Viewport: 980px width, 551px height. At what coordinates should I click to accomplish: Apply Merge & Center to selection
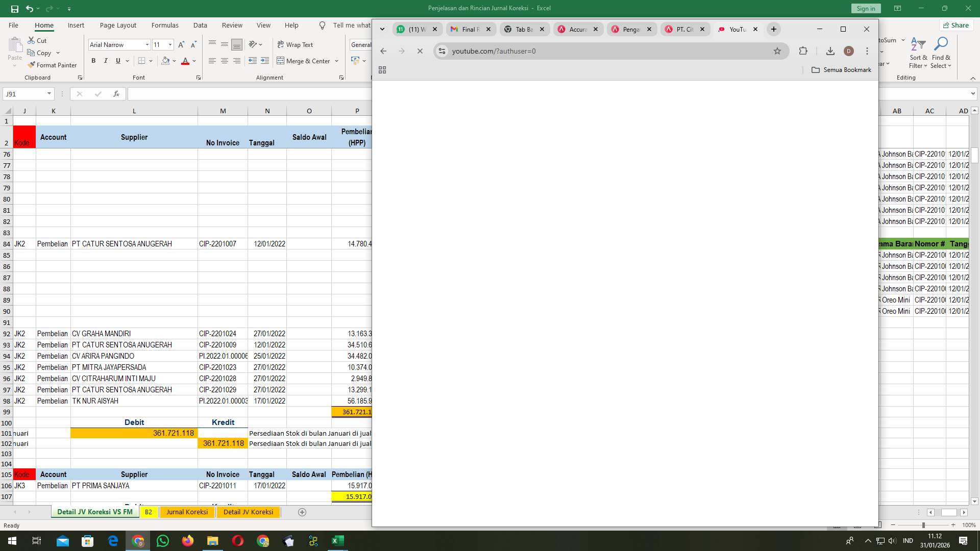[304, 61]
